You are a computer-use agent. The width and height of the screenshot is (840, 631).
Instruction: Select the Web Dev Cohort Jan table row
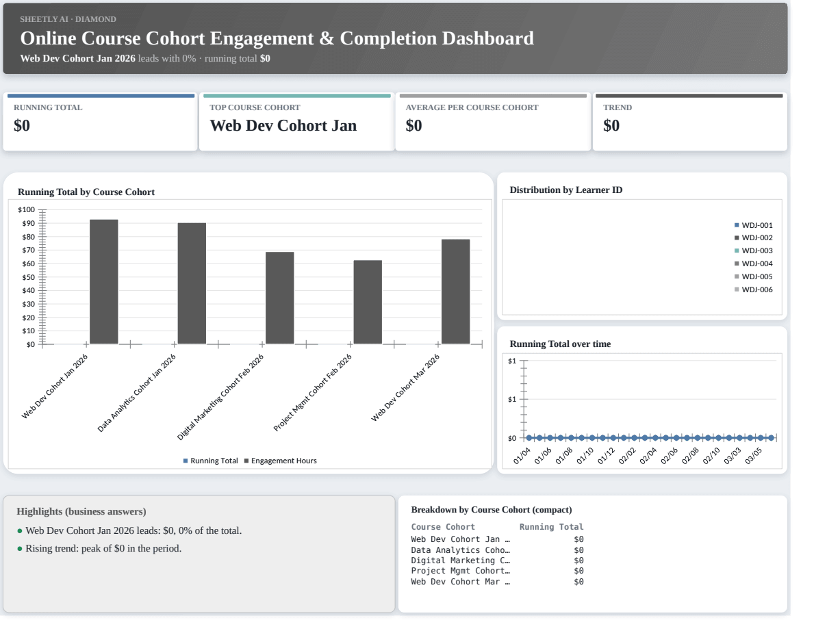click(x=498, y=539)
